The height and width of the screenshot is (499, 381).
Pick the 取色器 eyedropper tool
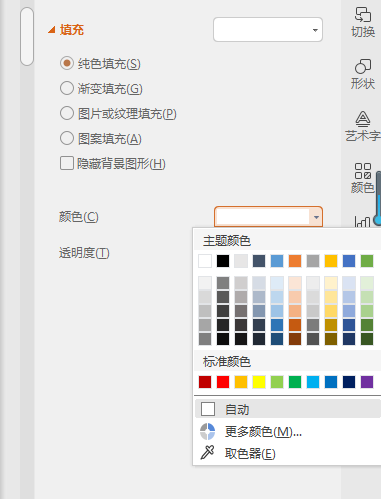click(207, 453)
